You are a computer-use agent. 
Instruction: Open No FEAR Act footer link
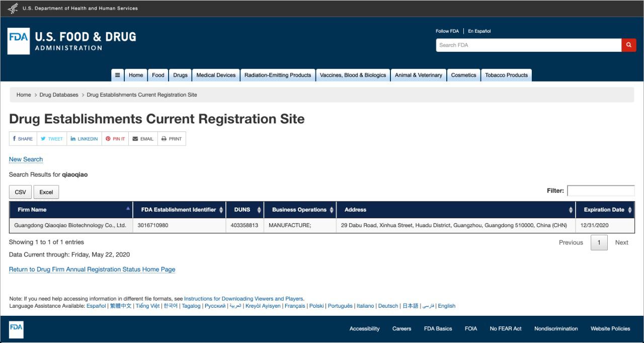[x=506, y=329]
